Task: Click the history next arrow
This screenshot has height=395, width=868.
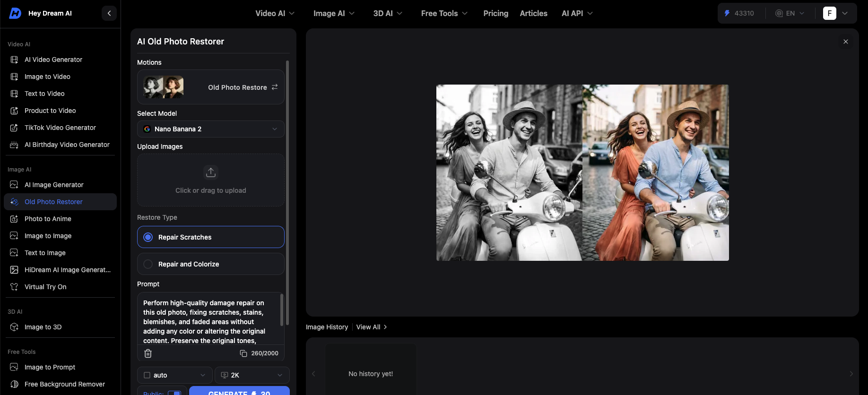Action: pyautogui.click(x=851, y=374)
